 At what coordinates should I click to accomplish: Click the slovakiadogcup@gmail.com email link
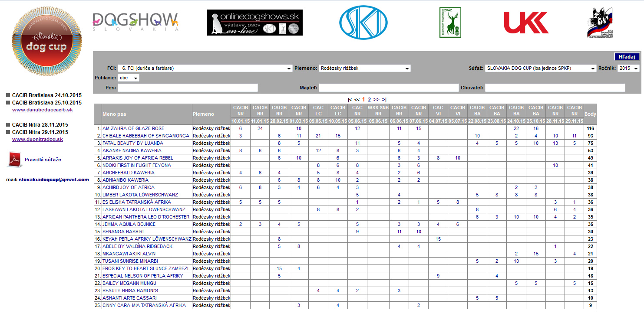[x=54, y=180]
